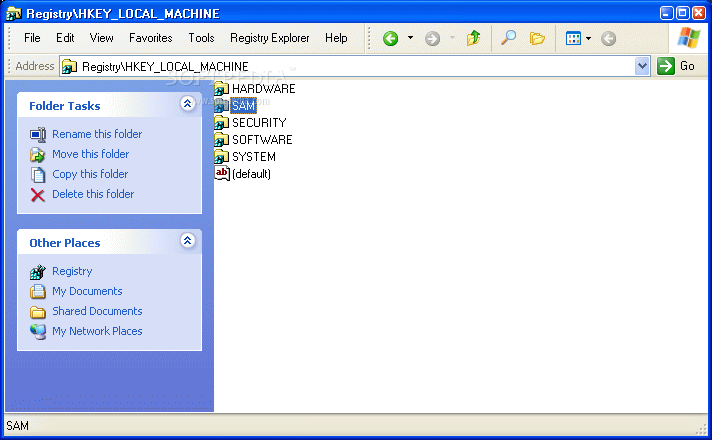Image resolution: width=712 pixels, height=440 pixels.
Task: Click the grayed Forward arrow button
Action: 432,39
